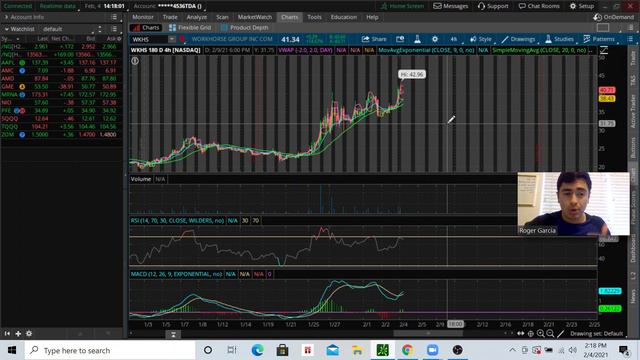Image resolution: width=640 pixels, height=360 pixels.
Task: Click the WKHS symbol input field
Action: coord(149,39)
